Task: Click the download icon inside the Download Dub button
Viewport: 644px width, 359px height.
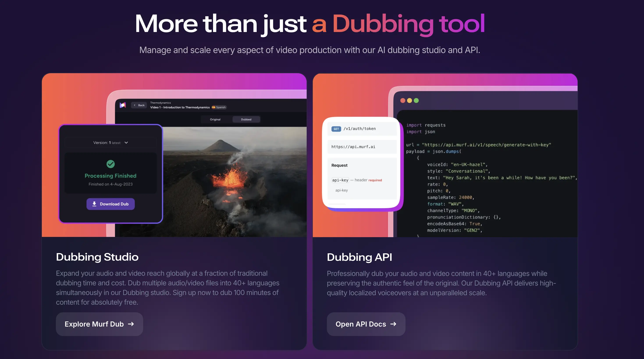Action: tap(94, 204)
